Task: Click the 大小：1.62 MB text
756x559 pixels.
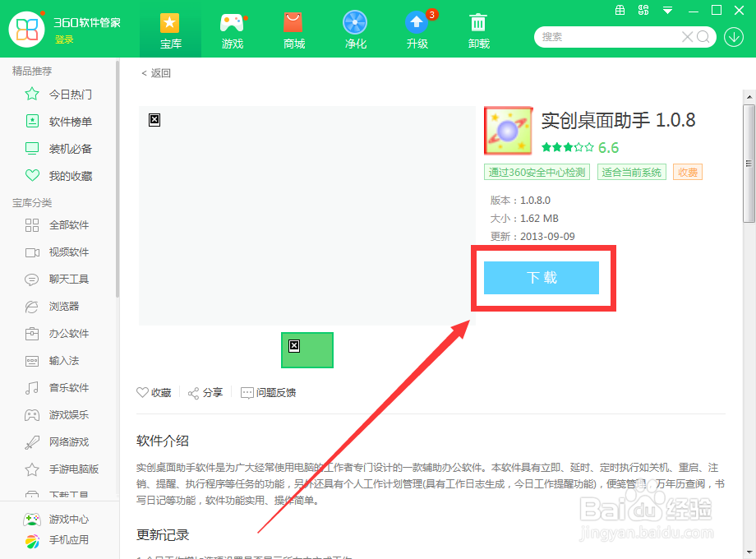Action: click(x=524, y=219)
